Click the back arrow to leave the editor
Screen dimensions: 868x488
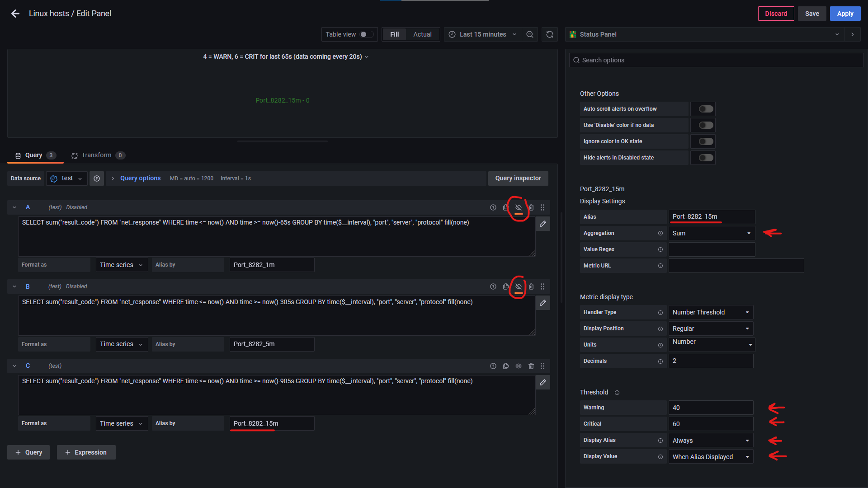point(15,14)
